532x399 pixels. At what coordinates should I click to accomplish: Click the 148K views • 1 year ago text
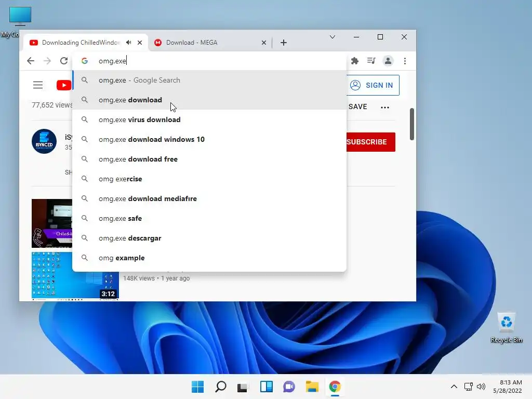point(156,278)
